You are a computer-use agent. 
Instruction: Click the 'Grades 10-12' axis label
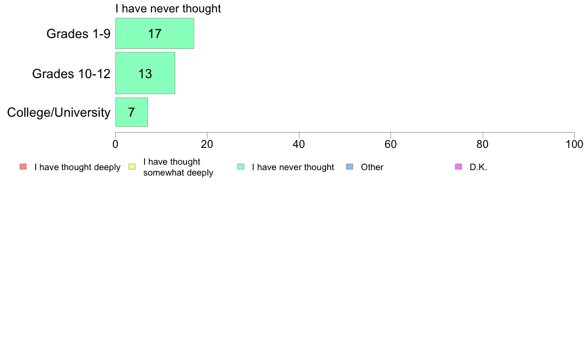coord(71,74)
